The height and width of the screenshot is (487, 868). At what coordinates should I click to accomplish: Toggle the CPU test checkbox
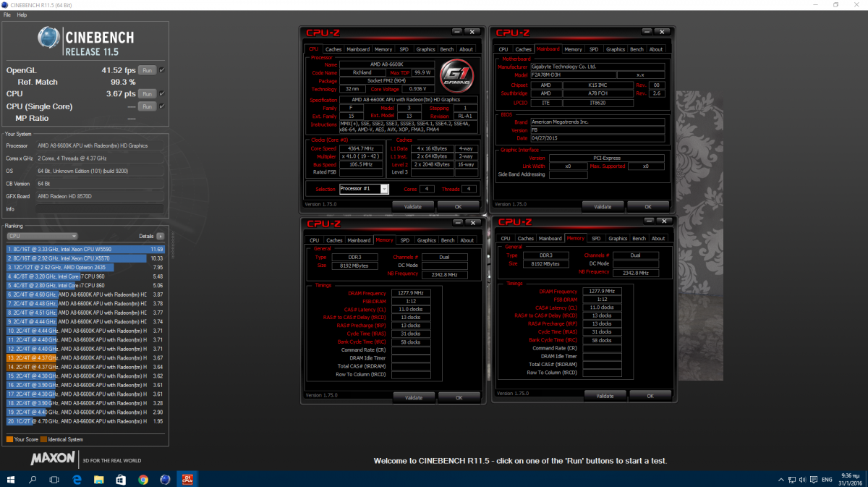pyautogui.click(x=161, y=94)
